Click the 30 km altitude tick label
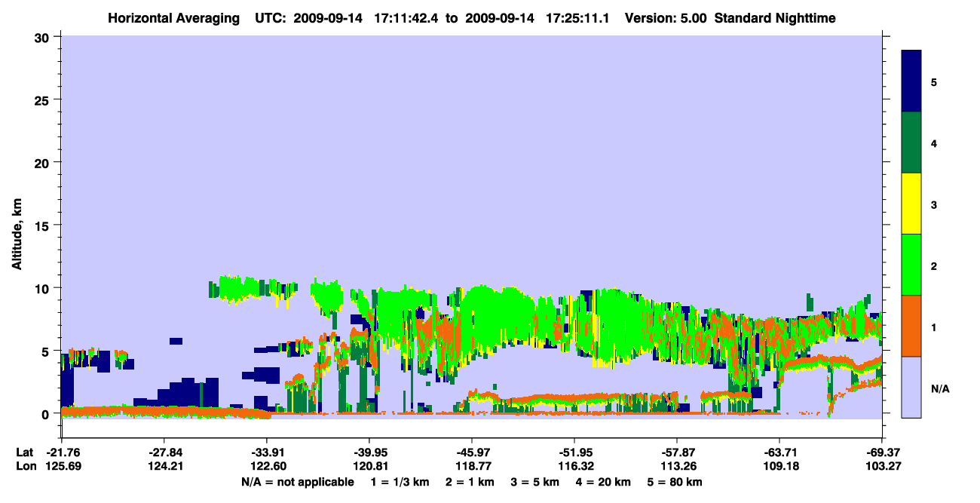Screen dimensions: 980x503 [x=44, y=37]
